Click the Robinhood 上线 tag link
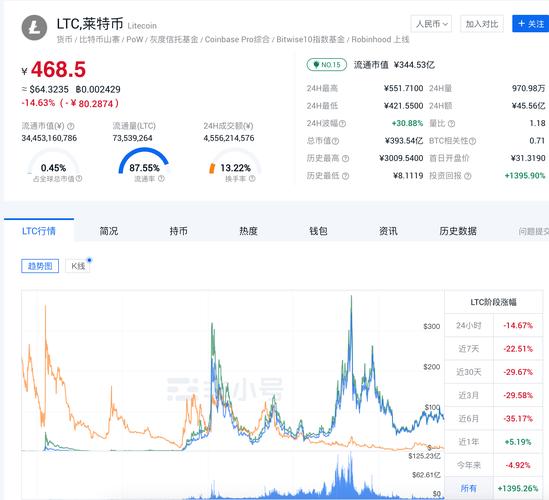 [x=380, y=39]
